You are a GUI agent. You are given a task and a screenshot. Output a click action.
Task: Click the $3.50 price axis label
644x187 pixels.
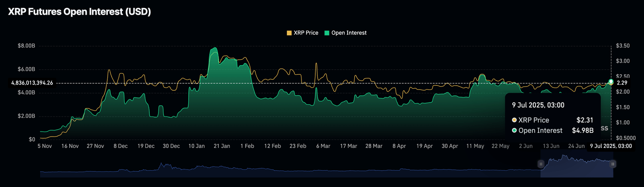coord(623,45)
